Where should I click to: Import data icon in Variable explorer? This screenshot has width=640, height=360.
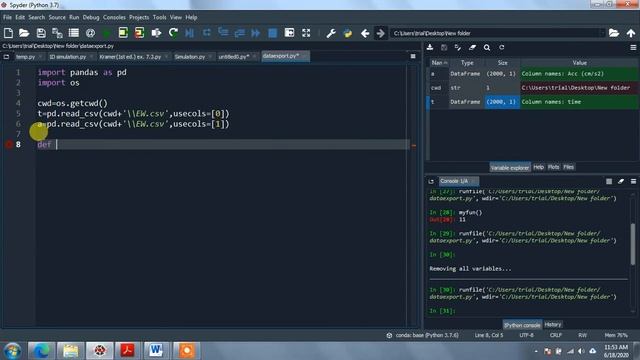pyautogui.click(x=430, y=48)
